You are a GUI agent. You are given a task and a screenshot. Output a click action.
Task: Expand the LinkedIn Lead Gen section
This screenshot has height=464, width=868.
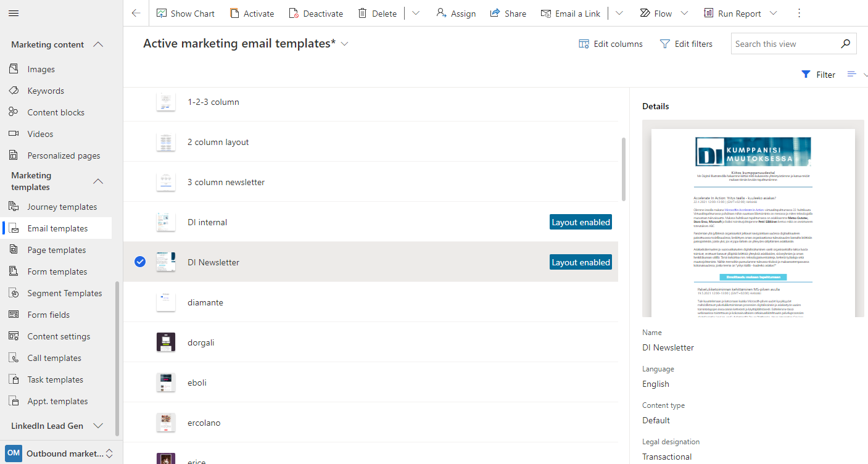pyautogui.click(x=98, y=425)
